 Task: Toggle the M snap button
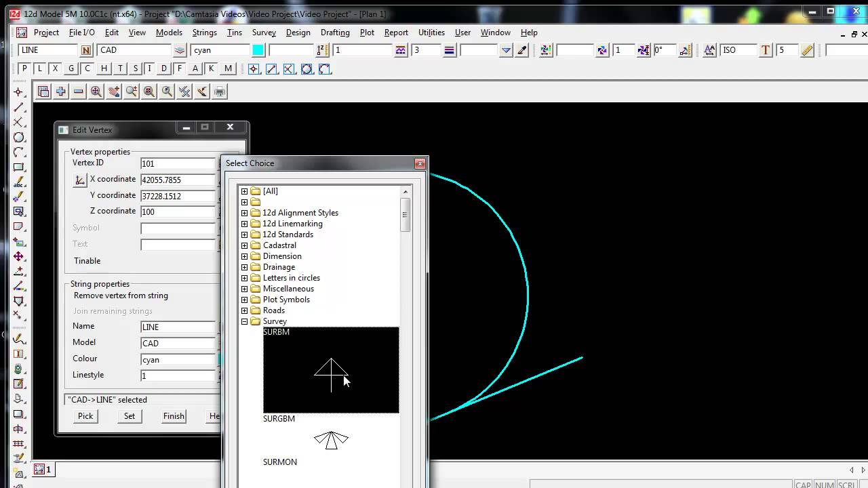[x=228, y=68]
